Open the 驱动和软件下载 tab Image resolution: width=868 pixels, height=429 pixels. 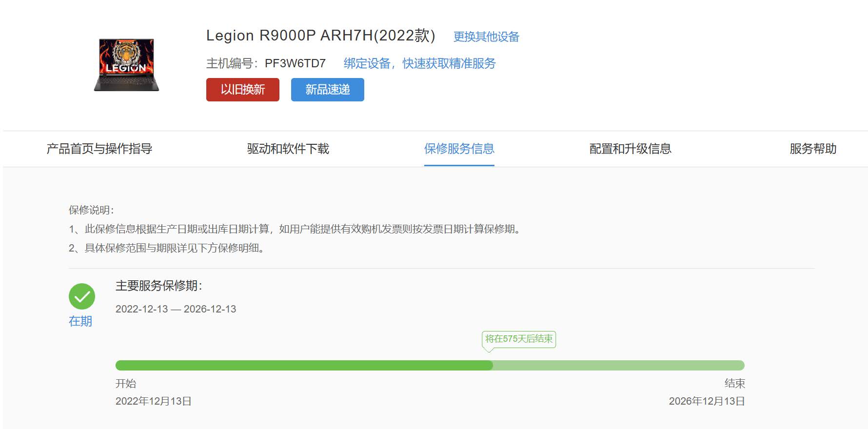click(288, 149)
